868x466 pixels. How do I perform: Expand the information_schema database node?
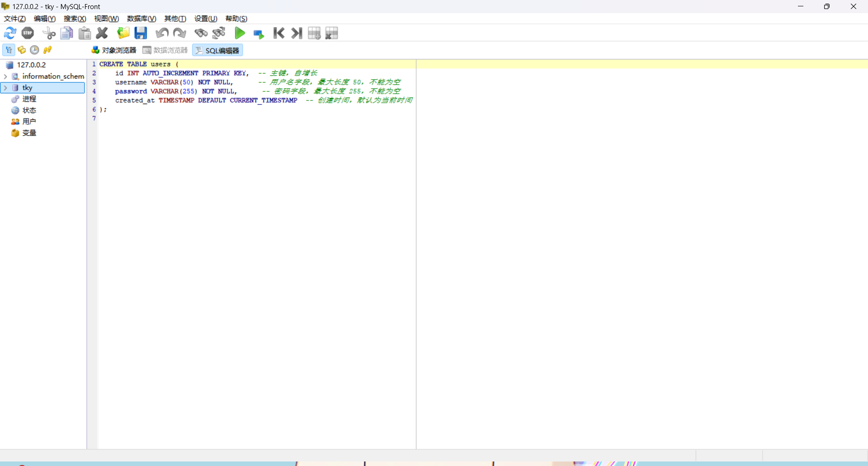tap(5, 76)
